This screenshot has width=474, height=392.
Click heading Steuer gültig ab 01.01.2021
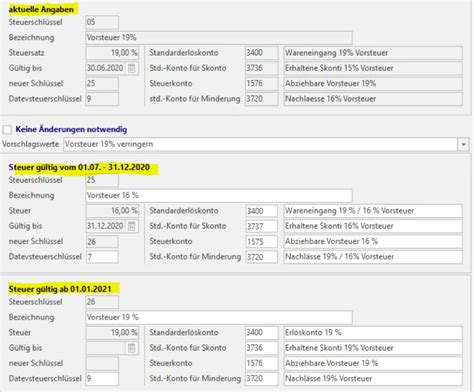coord(60,289)
